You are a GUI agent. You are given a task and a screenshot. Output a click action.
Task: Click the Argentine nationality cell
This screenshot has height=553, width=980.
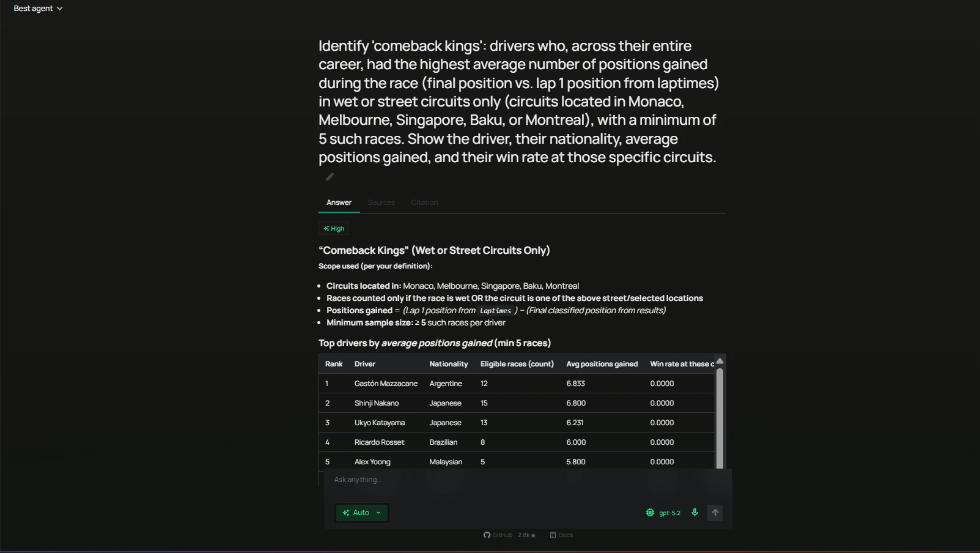point(446,384)
